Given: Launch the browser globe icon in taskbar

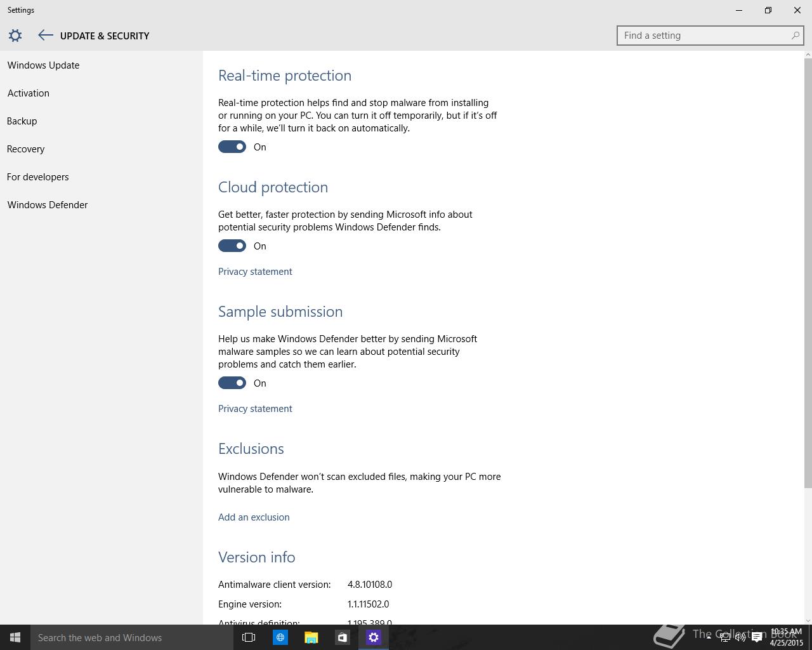Looking at the screenshot, I should pyautogui.click(x=280, y=637).
